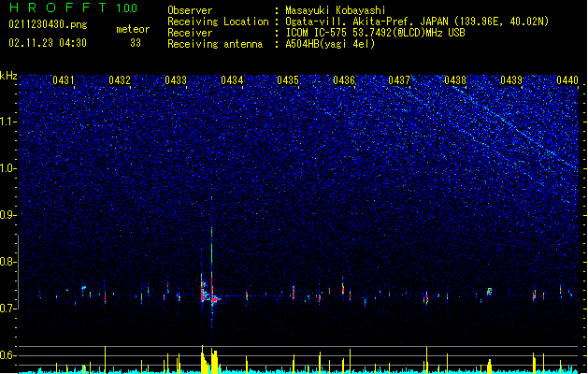Click the Observer label

pos(190,10)
